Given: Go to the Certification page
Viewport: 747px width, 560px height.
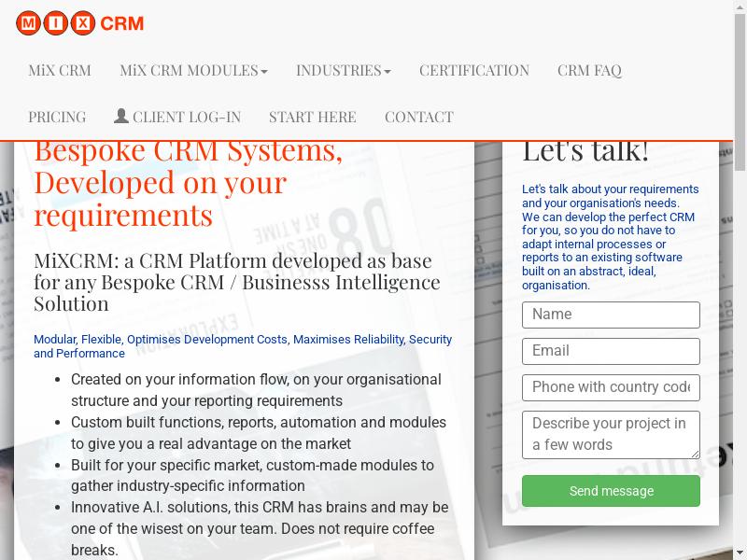Looking at the screenshot, I should [x=473, y=70].
